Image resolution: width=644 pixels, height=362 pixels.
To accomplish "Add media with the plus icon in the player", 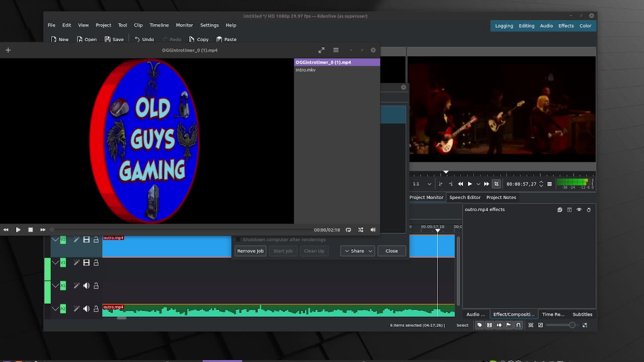I will [x=8, y=50].
